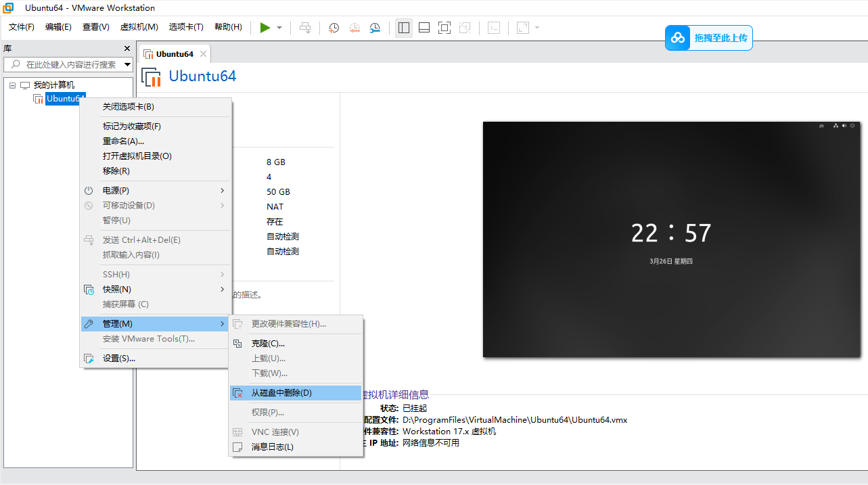The image size is (868, 485).
Task: Click the message log icon
Action: [237, 447]
